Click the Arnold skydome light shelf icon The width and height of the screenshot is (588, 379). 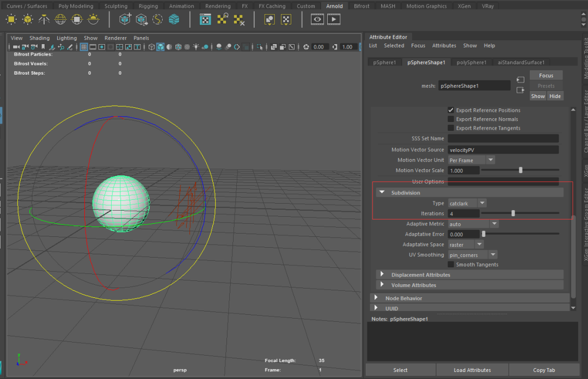(x=60, y=20)
